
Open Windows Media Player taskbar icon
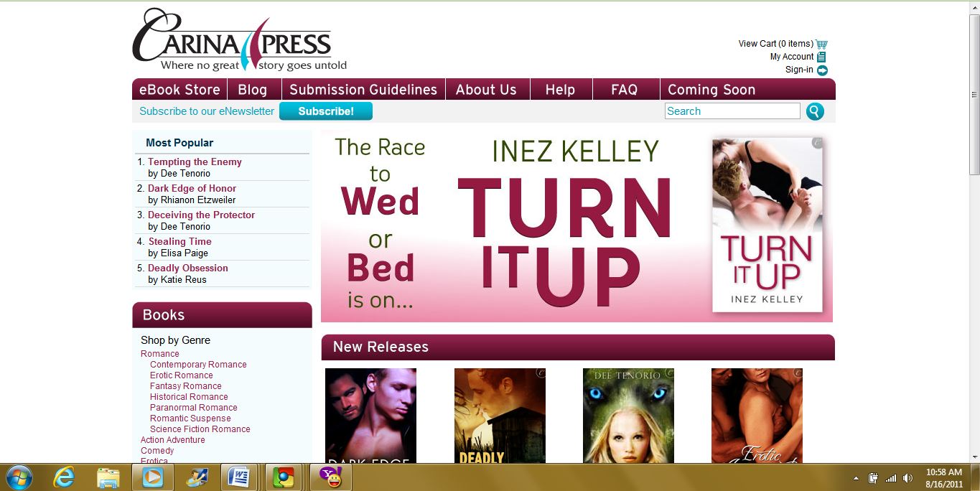[x=152, y=477]
